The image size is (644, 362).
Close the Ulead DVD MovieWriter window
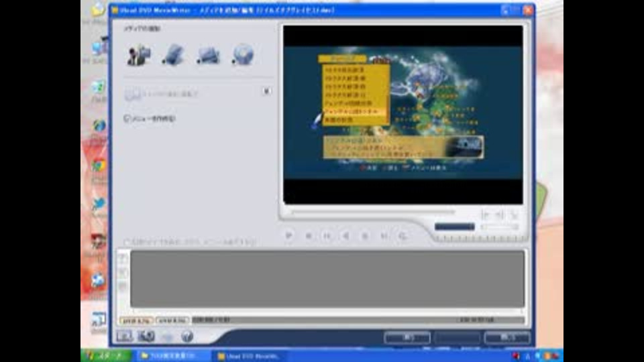[528, 10]
